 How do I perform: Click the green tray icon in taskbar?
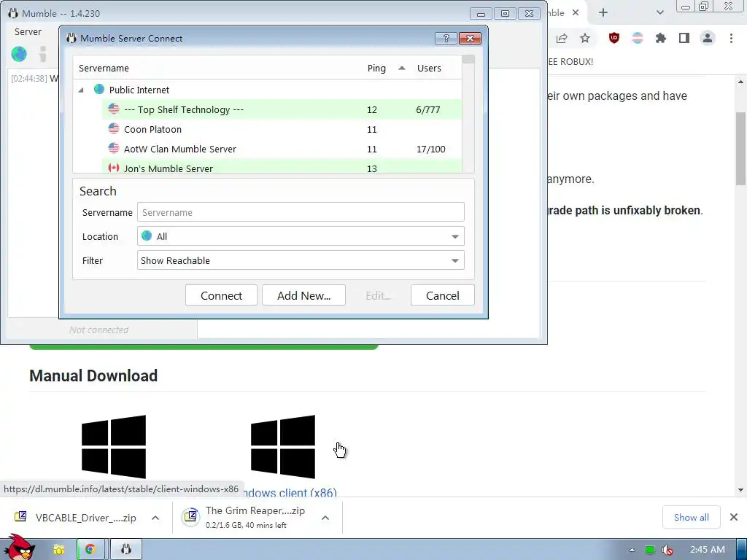pyautogui.click(x=650, y=550)
